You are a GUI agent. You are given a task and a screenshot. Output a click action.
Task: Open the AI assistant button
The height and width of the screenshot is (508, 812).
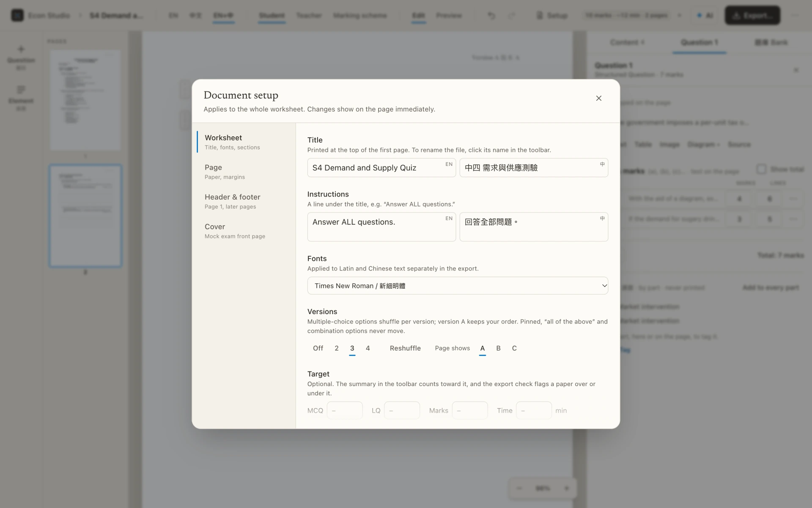[705, 15]
